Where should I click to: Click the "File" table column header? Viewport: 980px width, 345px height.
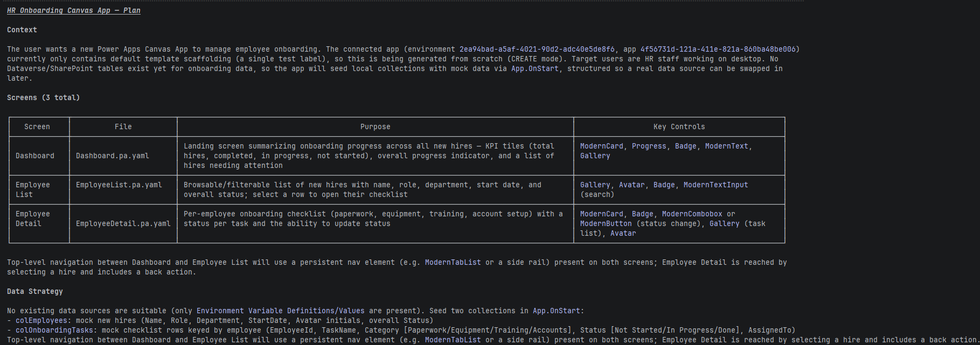pos(123,126)
